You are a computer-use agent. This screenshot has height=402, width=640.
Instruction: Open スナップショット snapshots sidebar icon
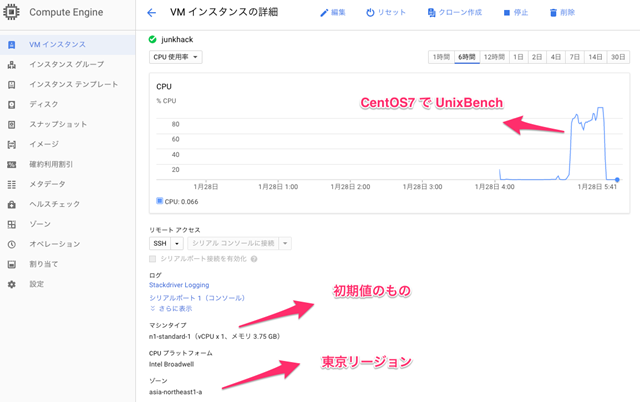(x=11, y=124)
